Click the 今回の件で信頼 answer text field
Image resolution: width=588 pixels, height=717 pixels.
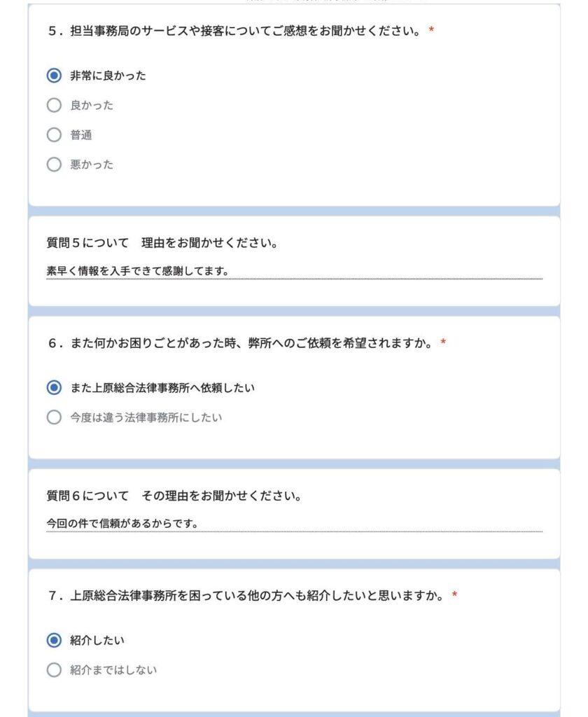[x=294, y=524]
